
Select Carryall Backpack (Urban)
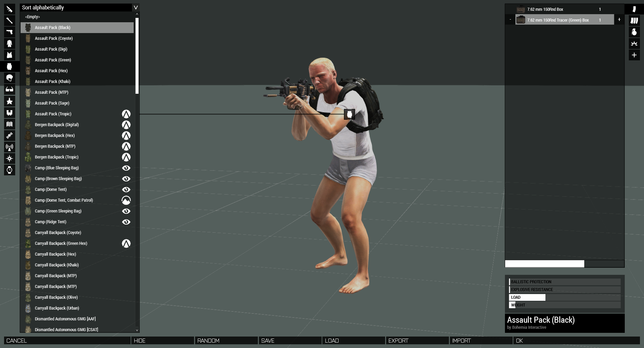click(77, 308)
